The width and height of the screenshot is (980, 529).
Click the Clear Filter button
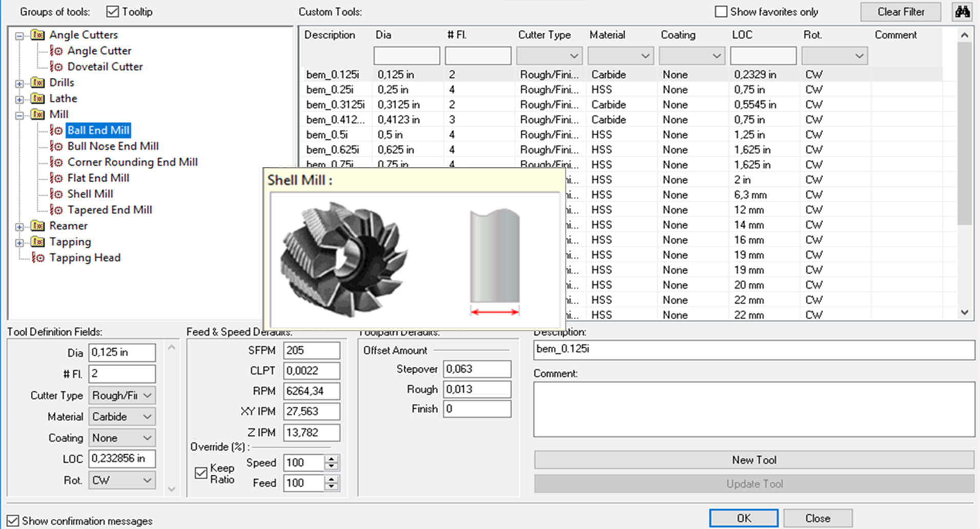900,11
